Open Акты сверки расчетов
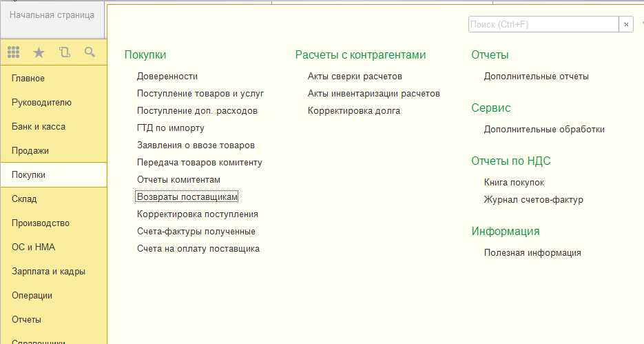This screenshot has width=644, height=344. pyautogui.click(x=355, y=77)
